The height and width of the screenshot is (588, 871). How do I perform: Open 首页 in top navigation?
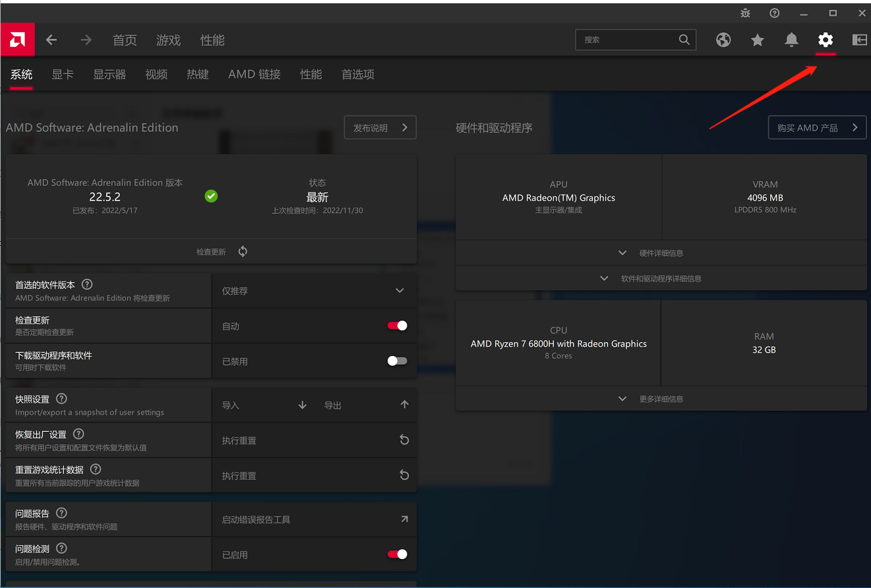pos(125,40)
